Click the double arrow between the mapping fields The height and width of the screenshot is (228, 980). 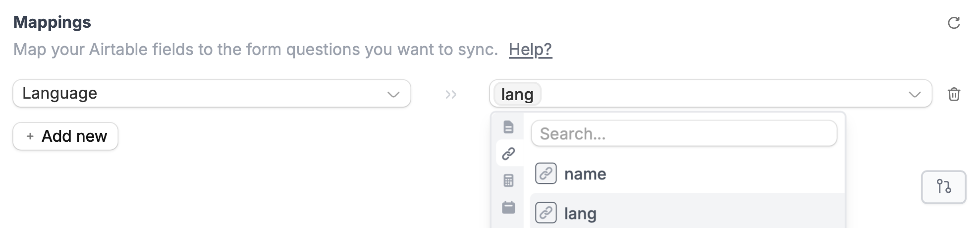451,94
